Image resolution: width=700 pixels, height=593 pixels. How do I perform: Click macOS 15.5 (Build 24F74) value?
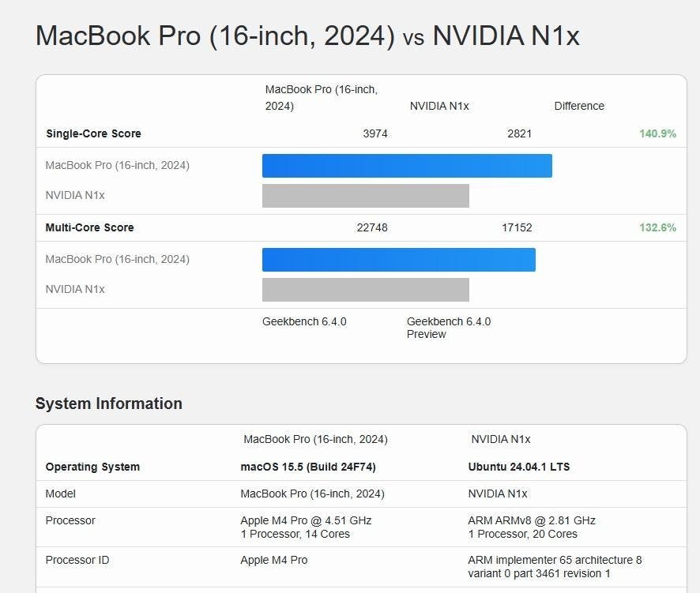click(308, 467)
